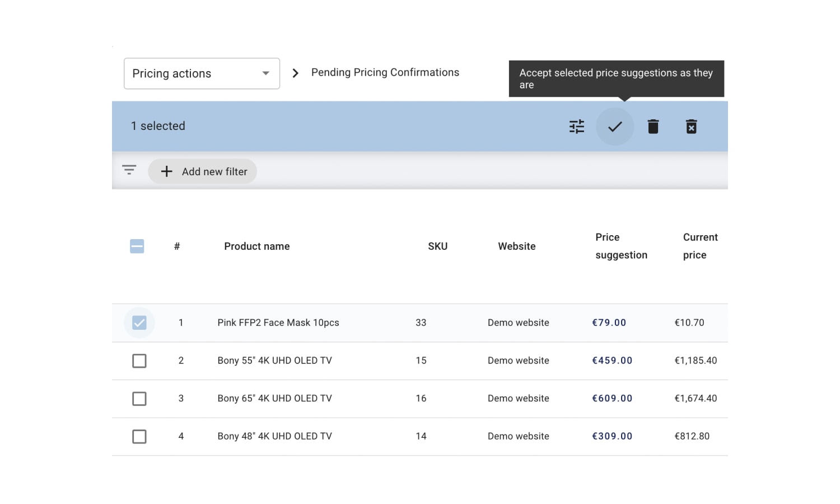The width and height of the screenshot is (840, 504).
Task: Check the Bony 65" OLED TV row
Action: (139, 399)
